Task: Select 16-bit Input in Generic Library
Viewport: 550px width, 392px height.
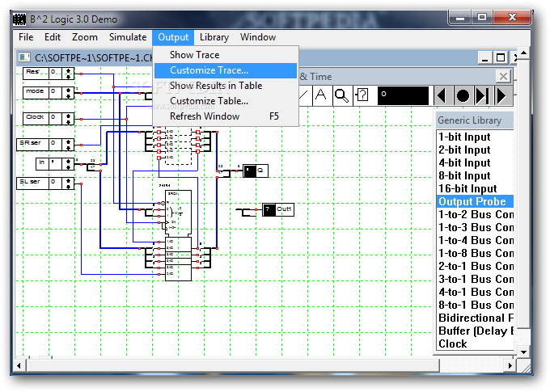Action: click(476, 188)
